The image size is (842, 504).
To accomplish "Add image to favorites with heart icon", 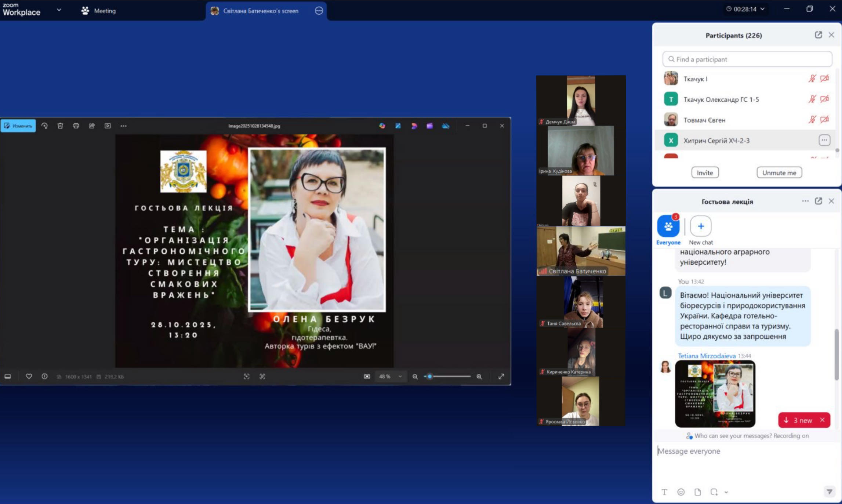I will [29, 376].
